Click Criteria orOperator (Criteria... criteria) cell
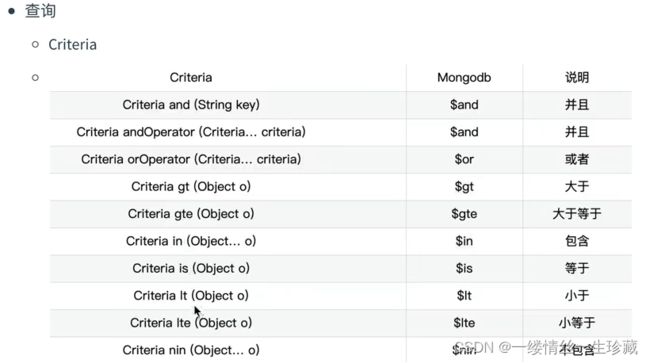Screen dimensions: 650x363 (191, 160)
